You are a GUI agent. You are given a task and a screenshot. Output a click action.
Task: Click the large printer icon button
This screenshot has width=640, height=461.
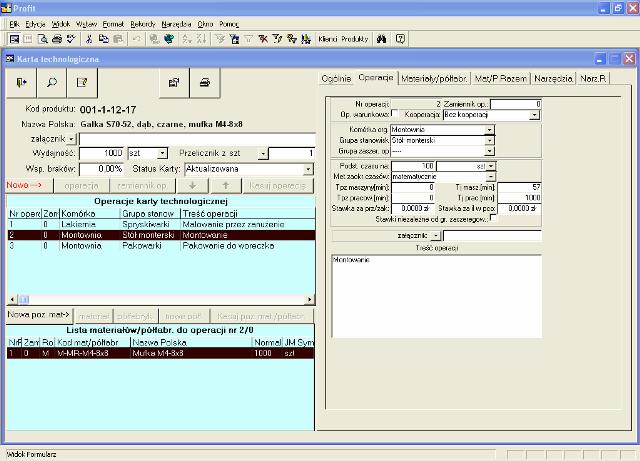tap(205, 83)
